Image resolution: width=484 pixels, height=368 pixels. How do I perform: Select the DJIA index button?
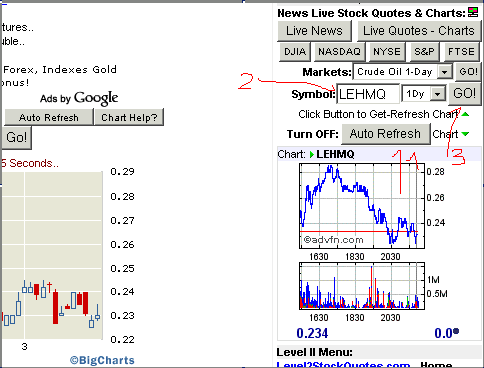[x=295, y=52]
